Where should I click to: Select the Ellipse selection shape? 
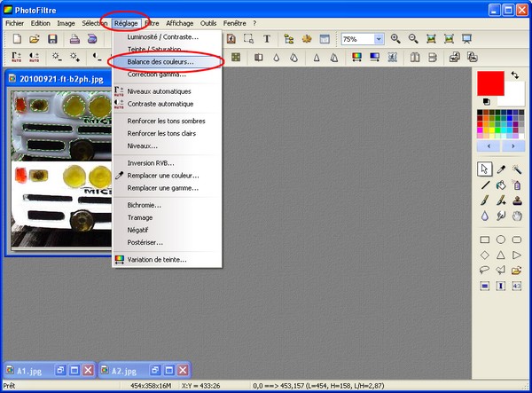[x=501, y=240]
